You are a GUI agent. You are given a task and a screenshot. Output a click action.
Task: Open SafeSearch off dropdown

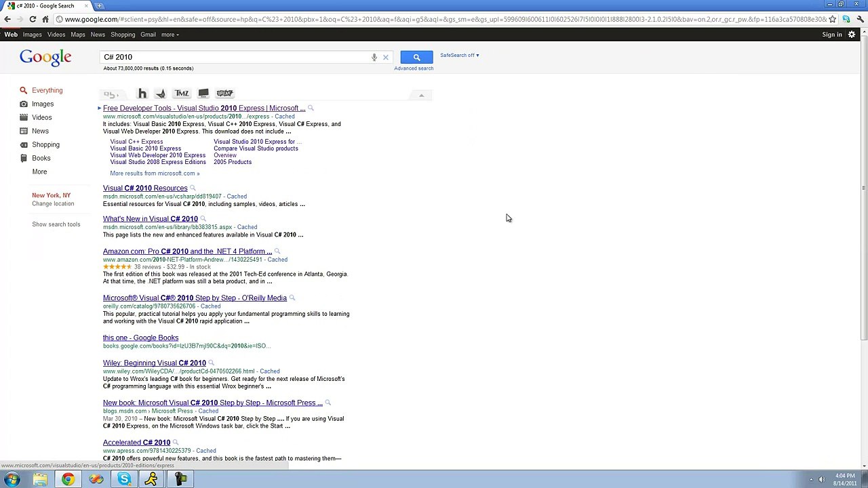pos(459,55)
